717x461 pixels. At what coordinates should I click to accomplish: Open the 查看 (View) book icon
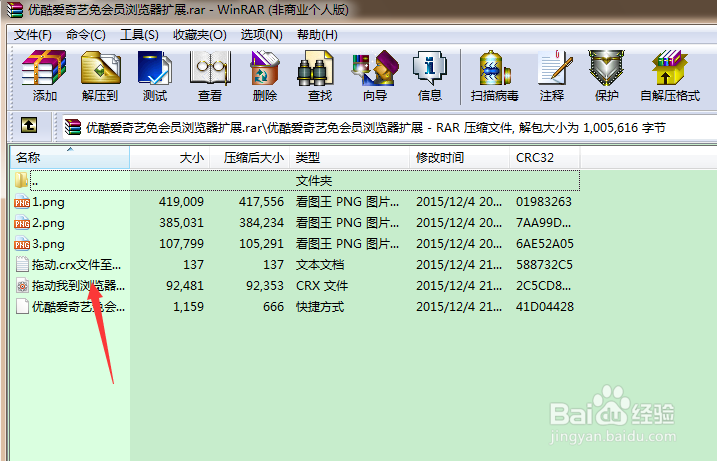(x=210, y=68)
